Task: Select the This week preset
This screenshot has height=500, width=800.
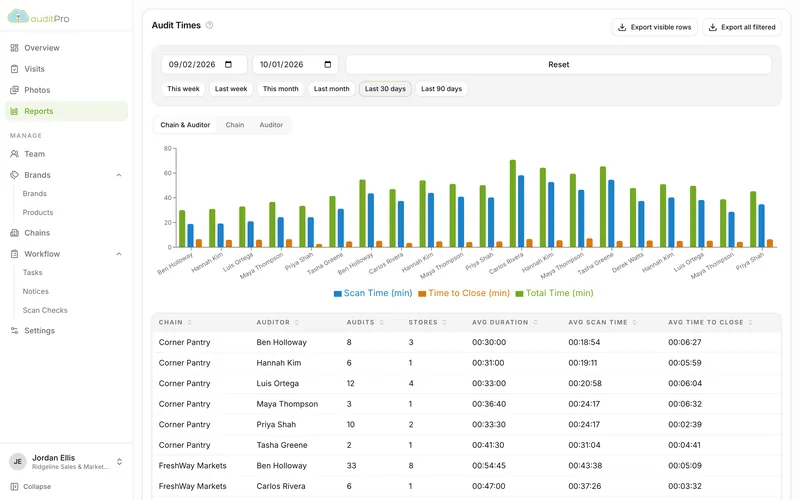Action: click(183, 89)
